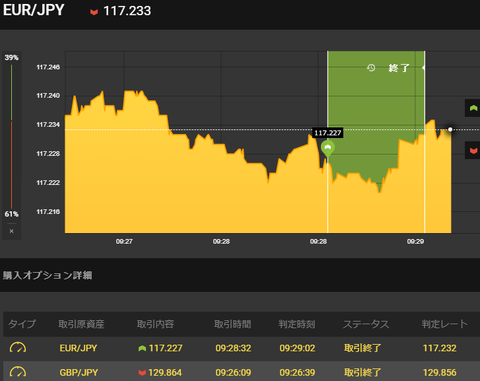480x381 pixels.
Task: Click the 117.234 price axis label
Action: (x=48, y=125)
